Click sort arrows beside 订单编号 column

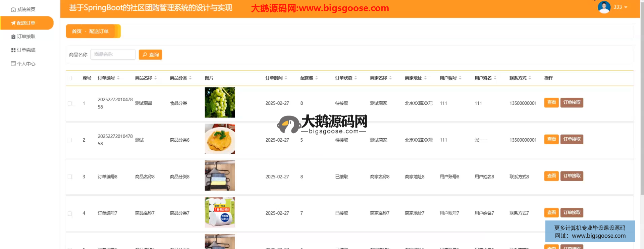118,78
